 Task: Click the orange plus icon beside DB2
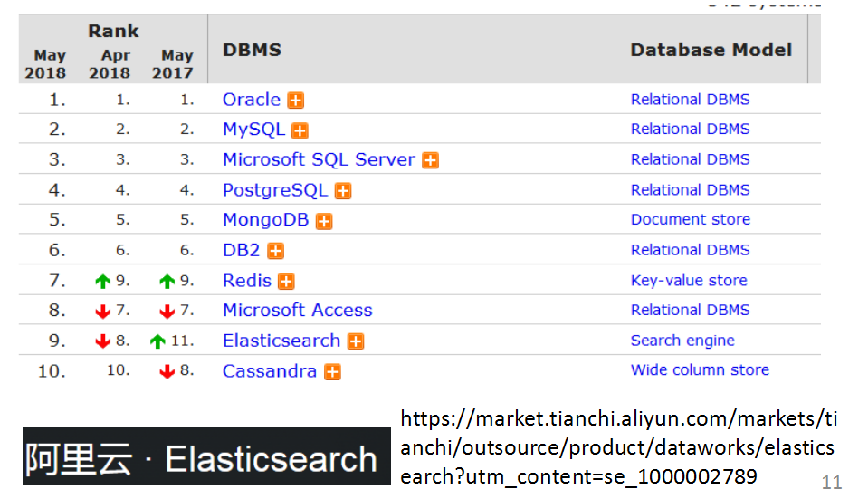[276, 251]
